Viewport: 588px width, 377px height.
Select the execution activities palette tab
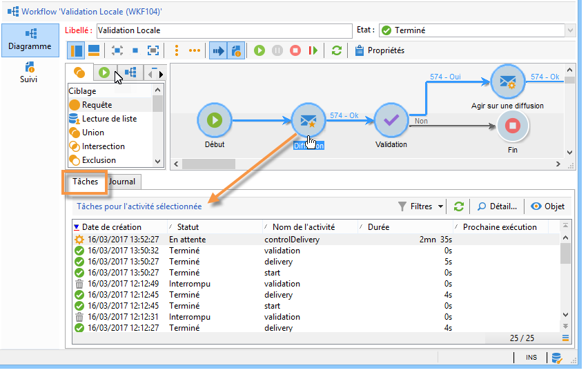(104, 72)
